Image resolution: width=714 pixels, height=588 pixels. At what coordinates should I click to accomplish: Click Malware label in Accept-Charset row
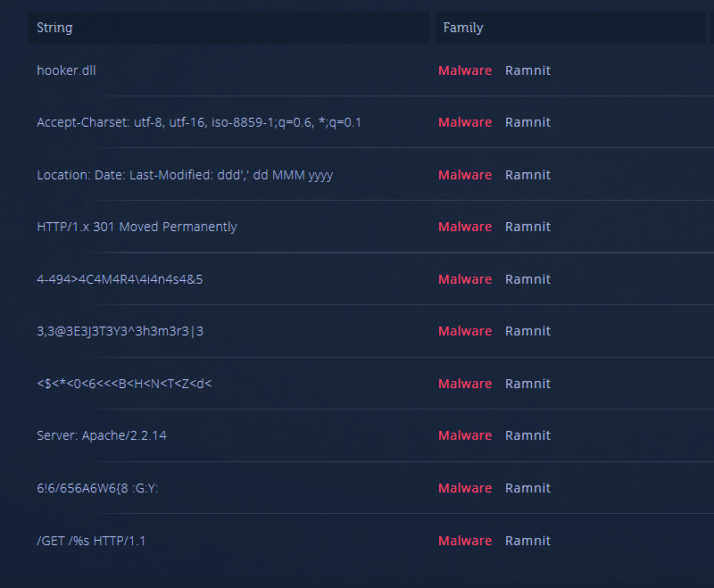pyautogui.click(x=465, y=122)
